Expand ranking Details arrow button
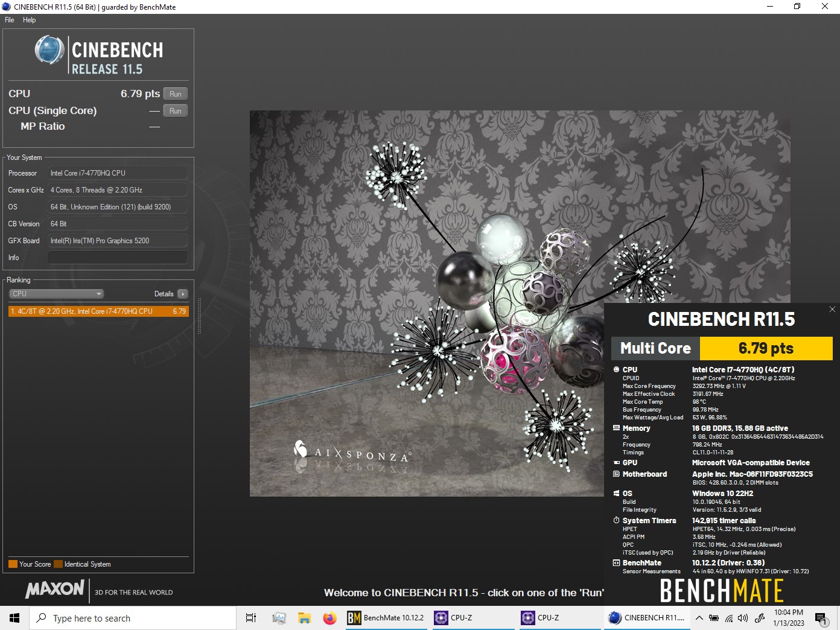The width and height of the screenshot is (840, 630). pos(183,294)
